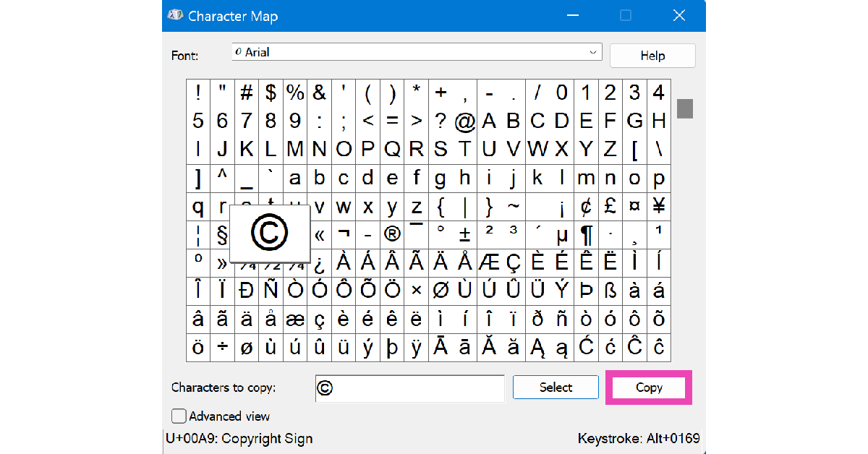Image resolution: width=868 pixels, height=454 pixels.
Task: Select the micro sign µ character
Action: point(562,234)
